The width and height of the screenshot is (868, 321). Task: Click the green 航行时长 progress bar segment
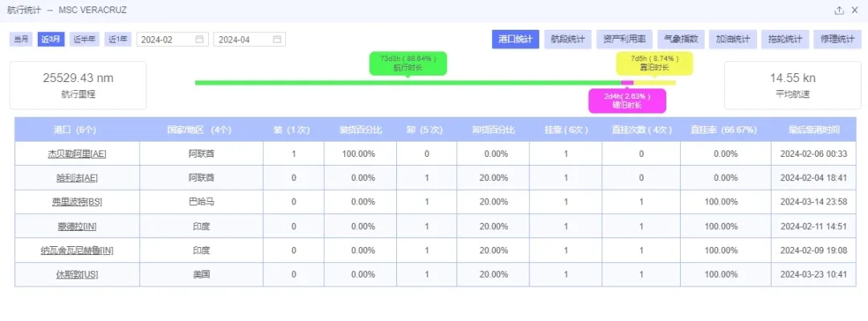[x=408, y=83]
